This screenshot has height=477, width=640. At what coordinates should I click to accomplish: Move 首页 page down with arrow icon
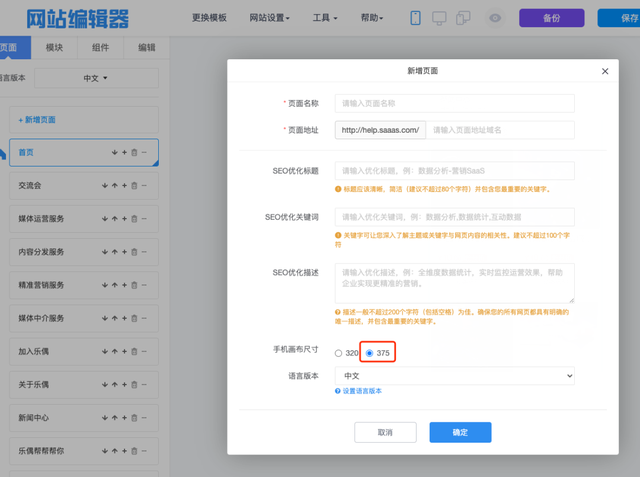(x=115, y=153)
